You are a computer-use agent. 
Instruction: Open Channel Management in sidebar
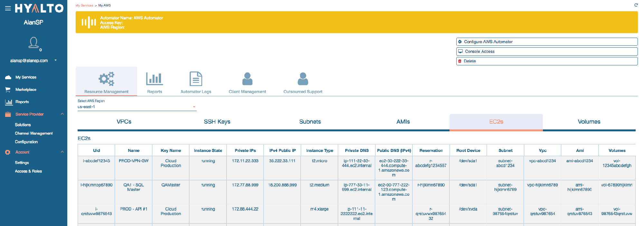tap(34, 133)
